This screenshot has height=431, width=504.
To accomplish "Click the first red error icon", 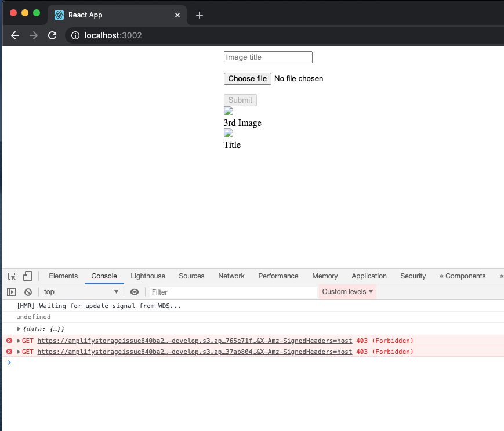I will pos(9,341).
